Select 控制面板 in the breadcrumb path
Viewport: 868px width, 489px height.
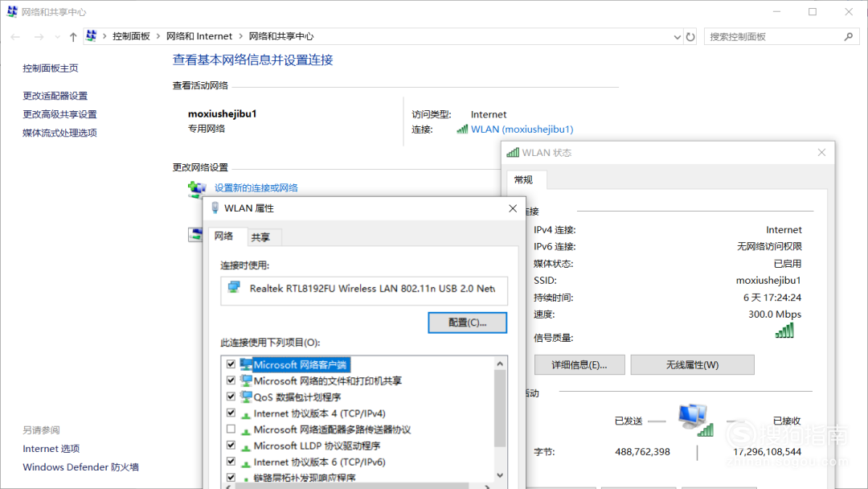[131, 36]
